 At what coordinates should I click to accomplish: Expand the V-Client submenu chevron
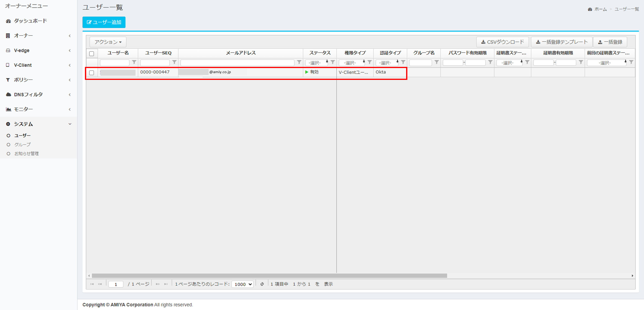[70, 65]
